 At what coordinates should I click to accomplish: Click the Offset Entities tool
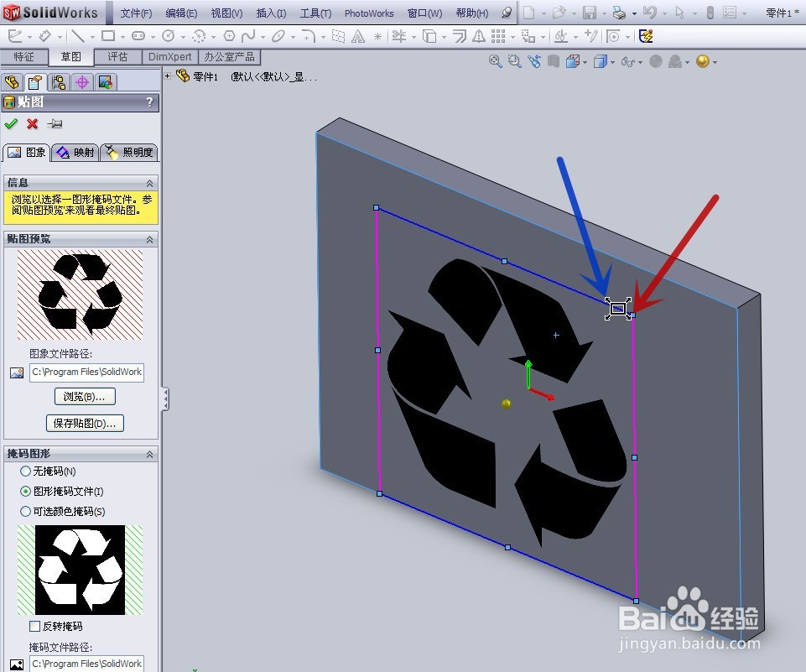pos(459,36)
